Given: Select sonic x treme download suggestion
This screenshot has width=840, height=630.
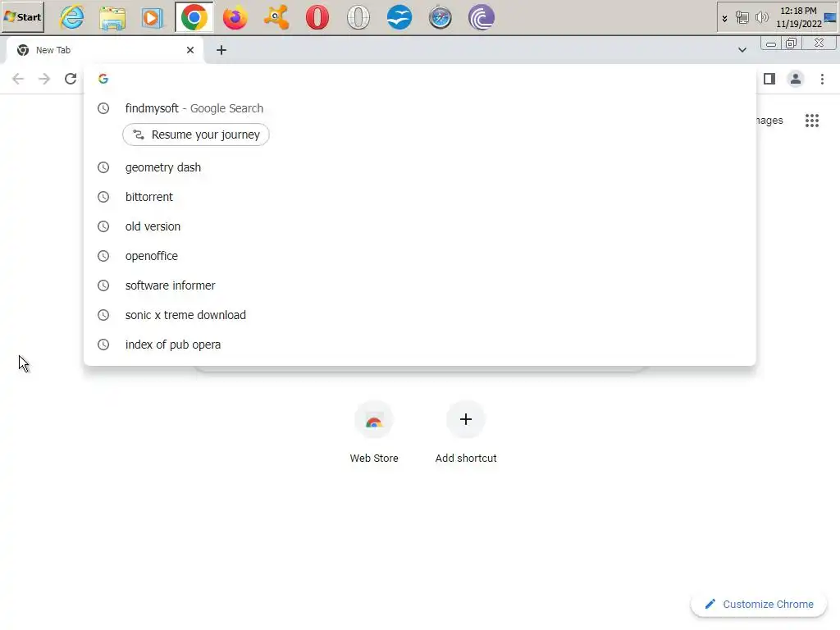Looking at the screenshot, I should coord(419,314).
